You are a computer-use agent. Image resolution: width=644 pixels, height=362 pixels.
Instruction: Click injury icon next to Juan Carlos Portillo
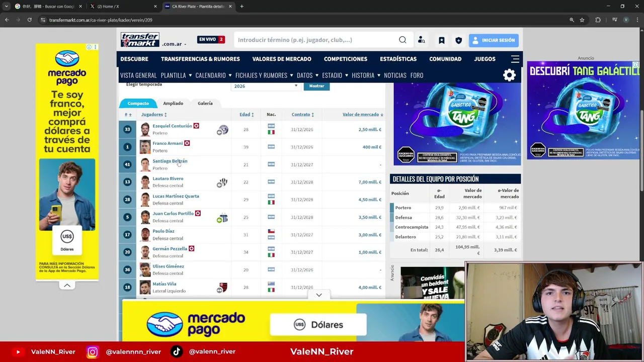click(198, 213)
